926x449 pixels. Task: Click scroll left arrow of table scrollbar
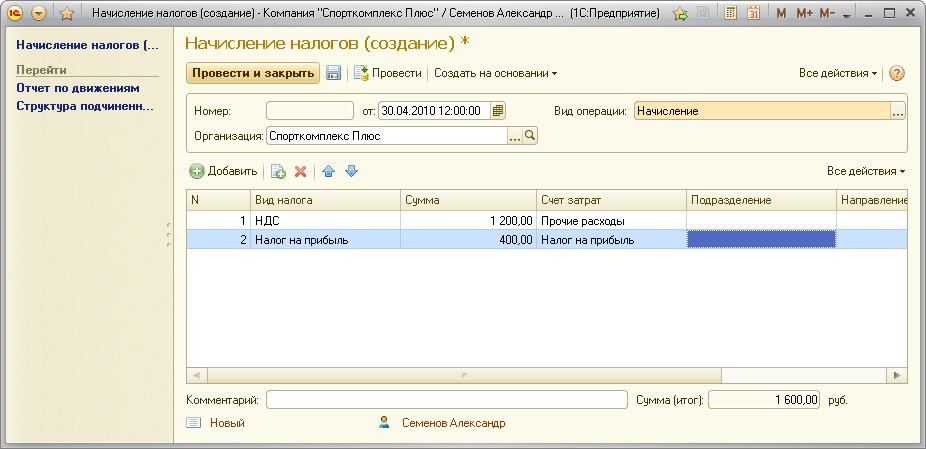[197, 375]
